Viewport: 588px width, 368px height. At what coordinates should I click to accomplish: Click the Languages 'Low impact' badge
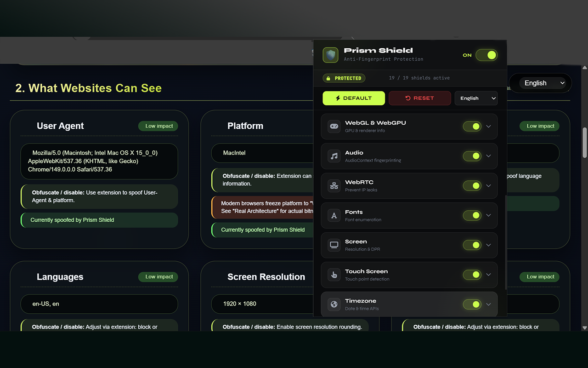158,277
